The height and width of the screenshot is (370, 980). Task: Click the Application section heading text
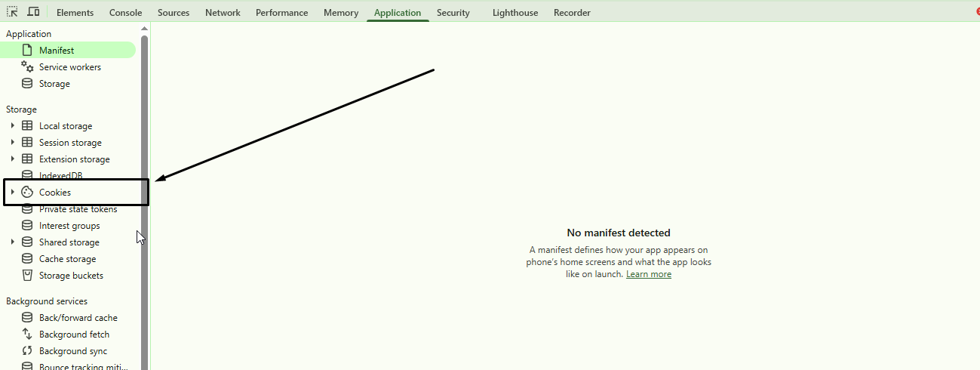pos(29,34)
